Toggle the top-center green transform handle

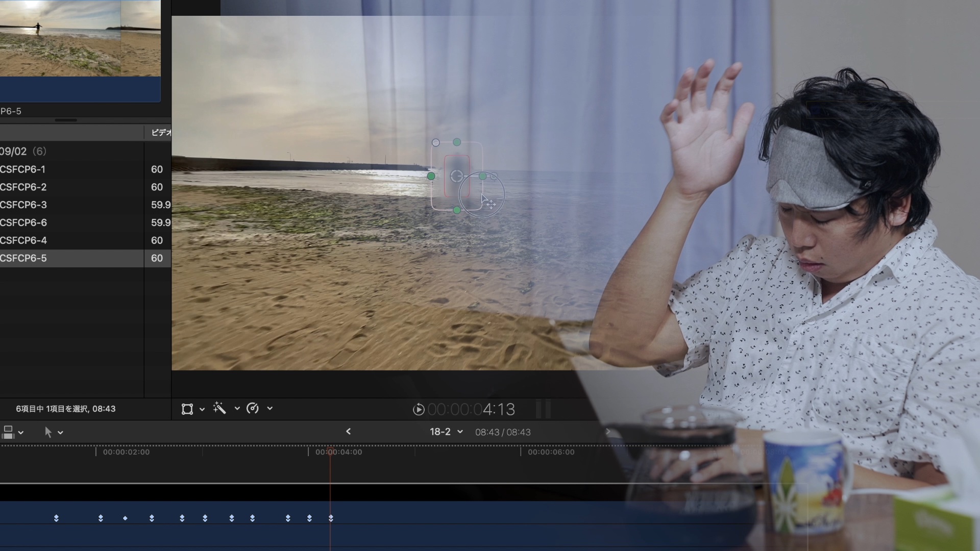456,142
